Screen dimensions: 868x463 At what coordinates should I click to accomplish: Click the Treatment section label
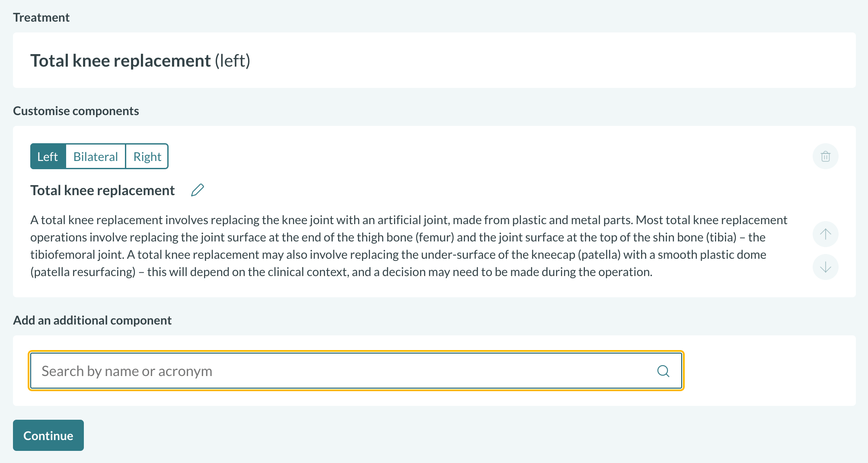point(41,17)
